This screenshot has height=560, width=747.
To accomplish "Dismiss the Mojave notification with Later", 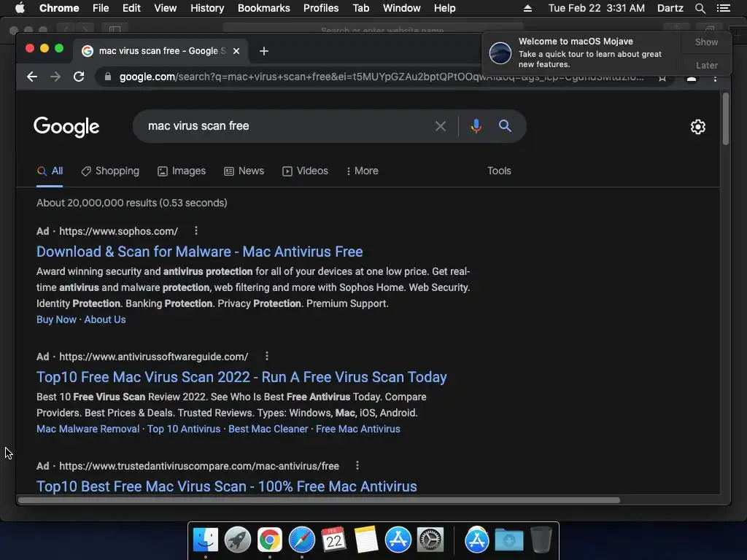I will (706, 65).
